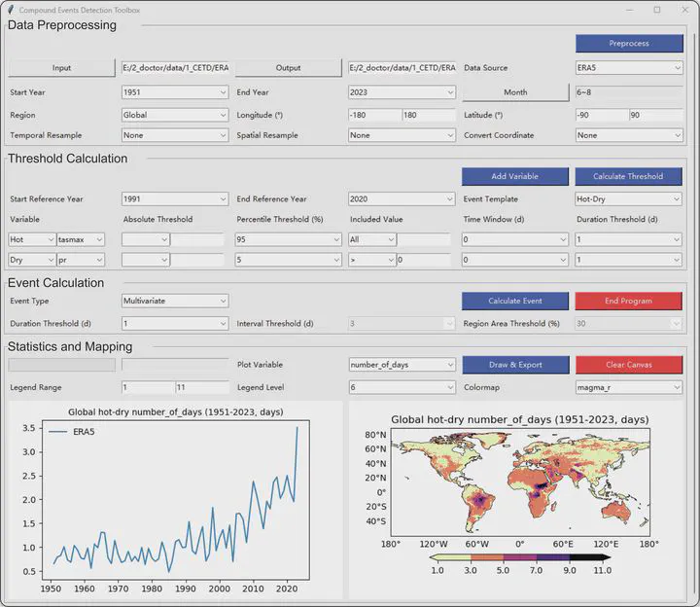Open the Colormap dropdown showing magma_r

(628, 387)
